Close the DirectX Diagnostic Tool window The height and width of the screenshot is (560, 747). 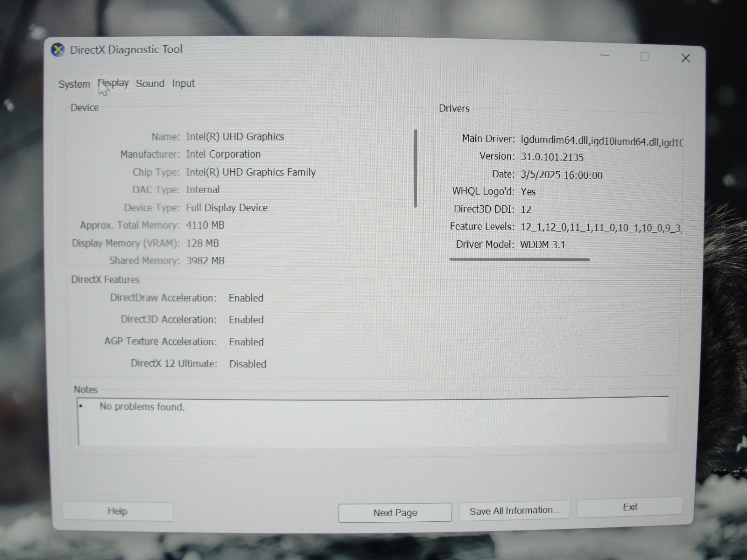click(685, 58)
